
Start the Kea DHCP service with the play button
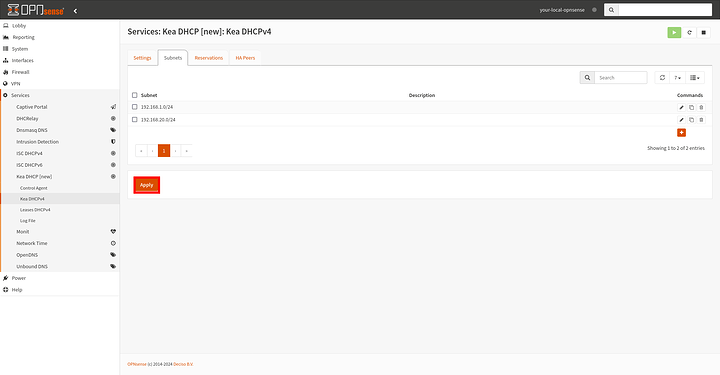pyautogui.click(x=674, y=33)
